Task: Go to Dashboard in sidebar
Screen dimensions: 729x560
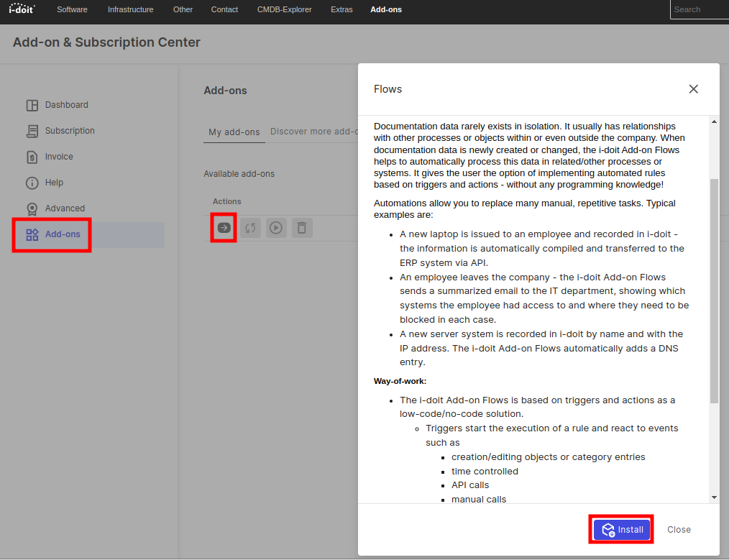Action: (x=66, y=105)
